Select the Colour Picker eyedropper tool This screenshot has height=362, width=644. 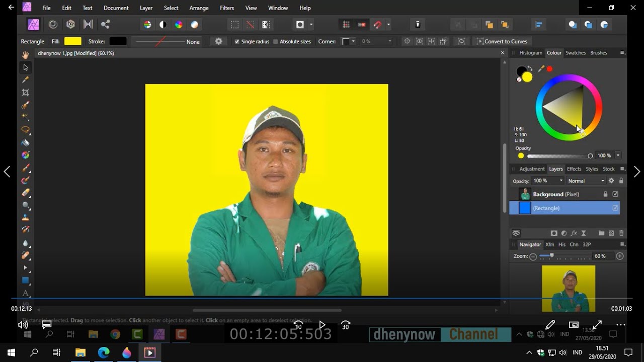[25, 80]
